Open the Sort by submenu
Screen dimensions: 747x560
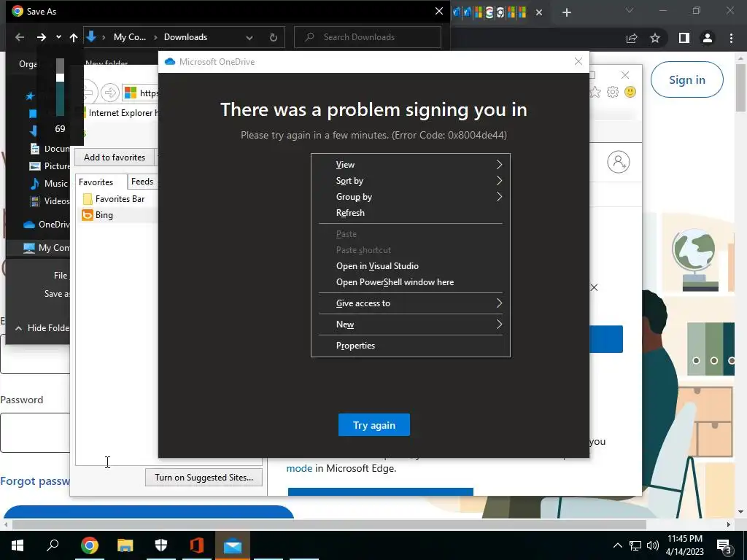pyautogui.click(x=411, y=181)
